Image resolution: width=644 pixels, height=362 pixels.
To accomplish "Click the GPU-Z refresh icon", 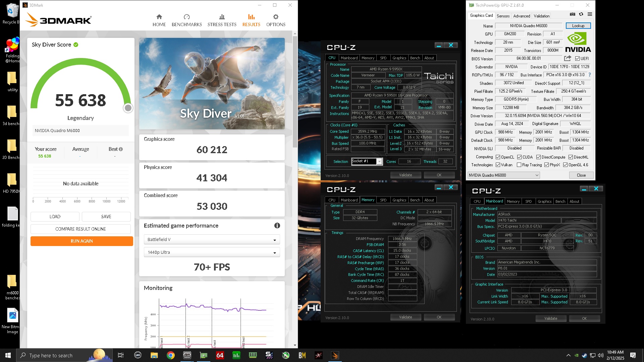I will pos(581,14).
